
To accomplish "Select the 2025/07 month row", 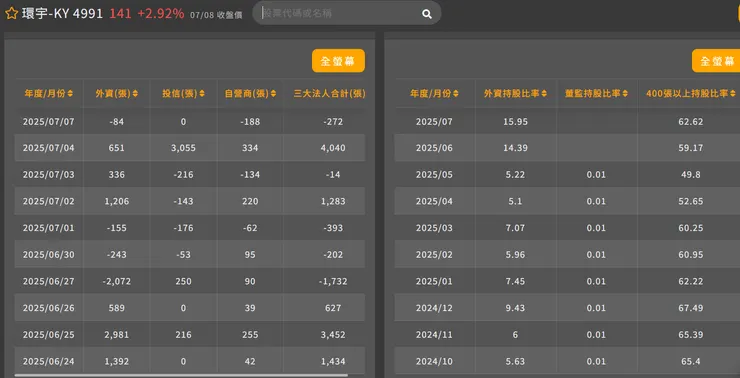I will pos(567,121).
